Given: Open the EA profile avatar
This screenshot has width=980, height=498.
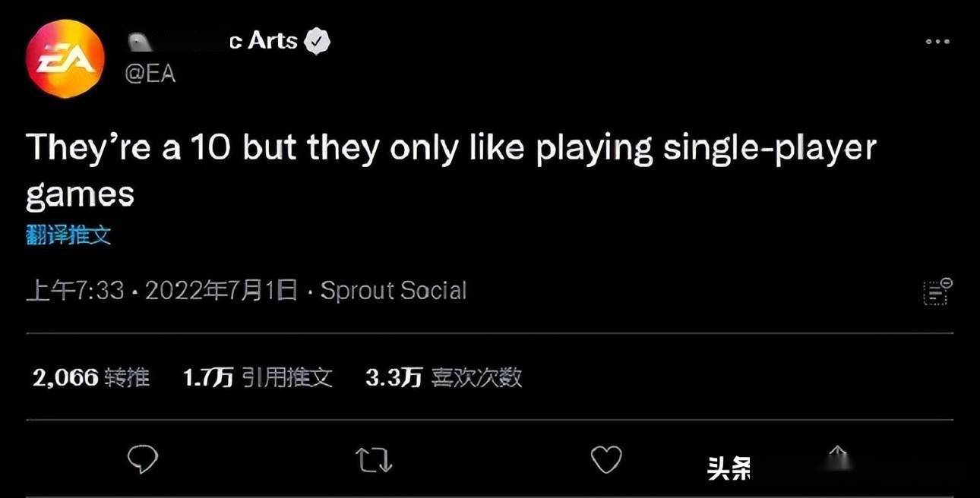Looking at the screenshot, I should pos(65,58).
